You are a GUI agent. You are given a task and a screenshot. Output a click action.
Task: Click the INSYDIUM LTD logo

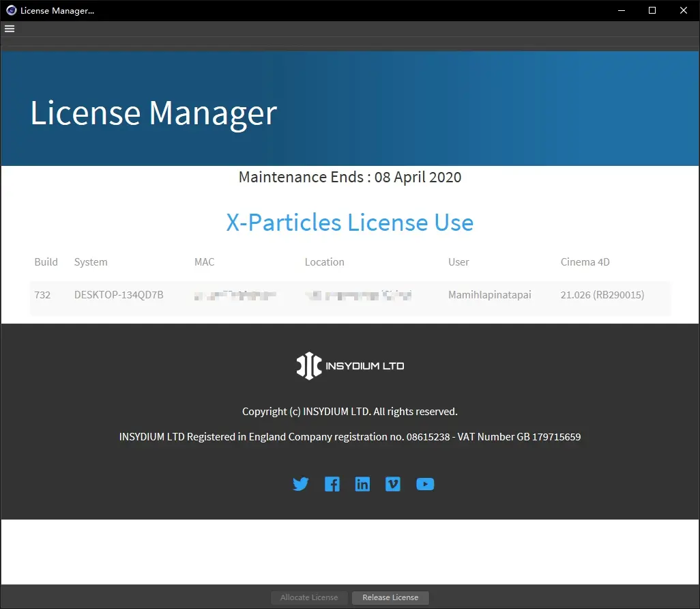point(350,366)
